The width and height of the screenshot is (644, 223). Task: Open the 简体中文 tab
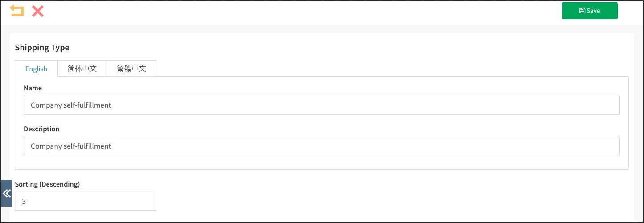pos(82,69)
